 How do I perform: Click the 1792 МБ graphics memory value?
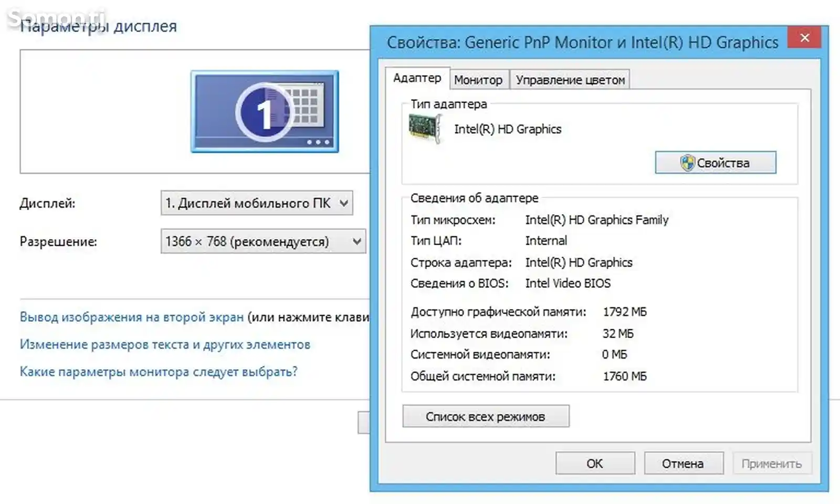[625, 312]
